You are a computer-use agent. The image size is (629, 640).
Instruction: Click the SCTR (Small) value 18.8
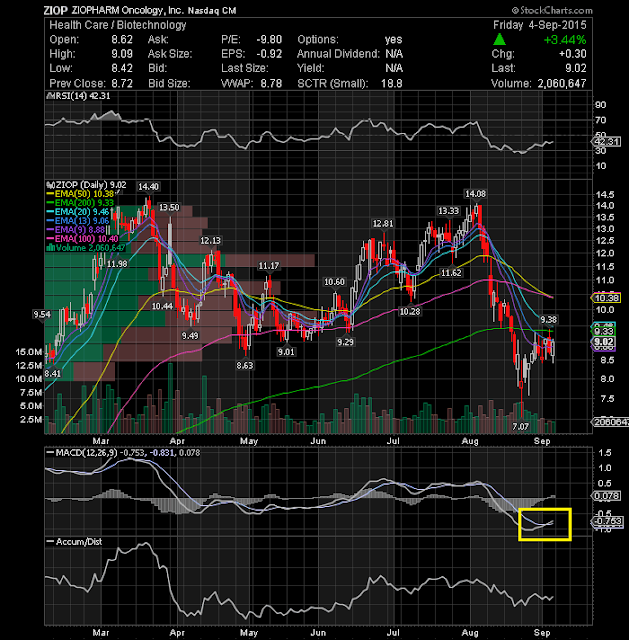(391, 83)
